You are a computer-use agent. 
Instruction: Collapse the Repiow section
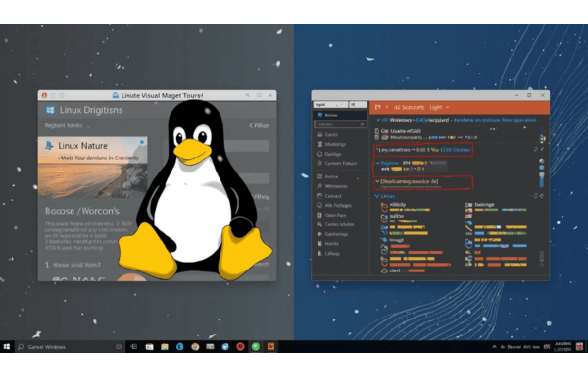click(377, 163)
